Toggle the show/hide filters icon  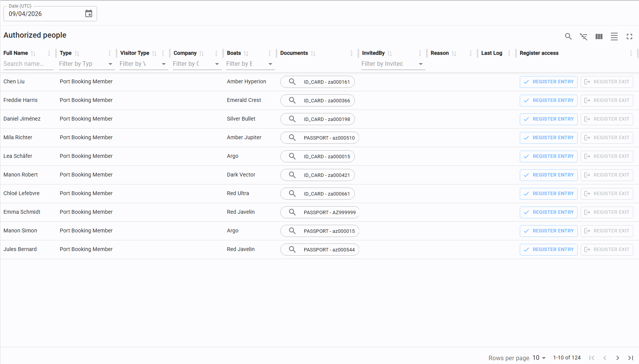pyautogui.click(x=583, y=37)
